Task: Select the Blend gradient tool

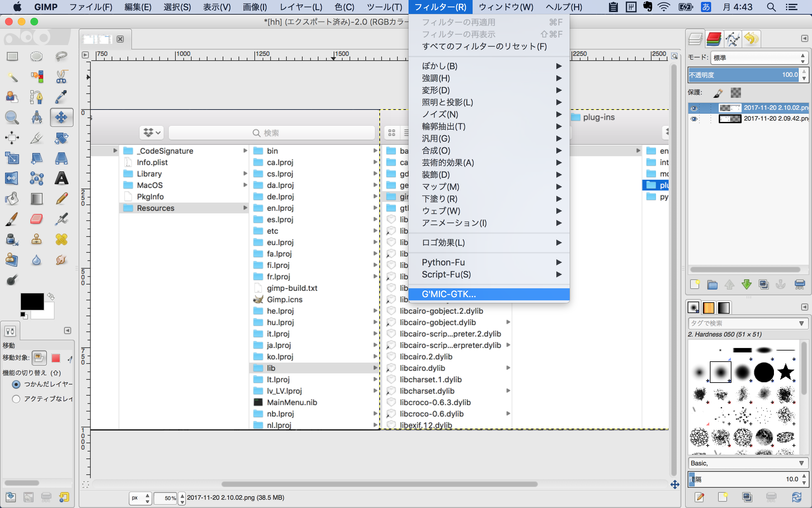Action: click(x=36, y=198)
